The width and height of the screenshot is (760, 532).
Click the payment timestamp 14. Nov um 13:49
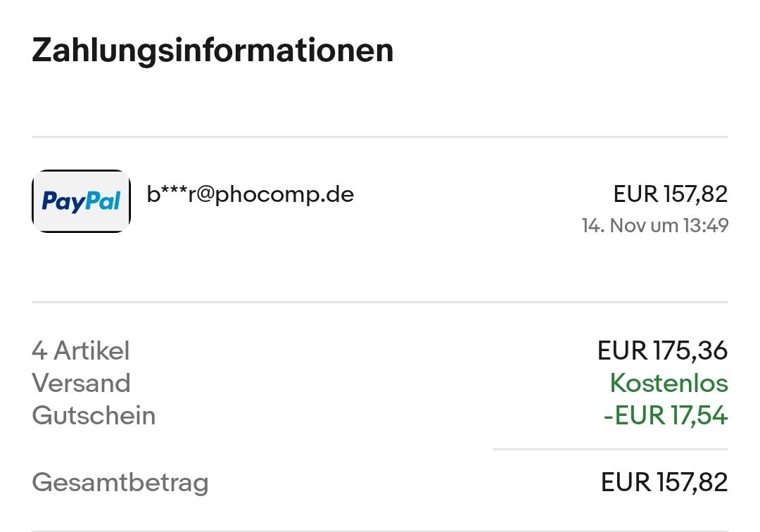[654, 226]
